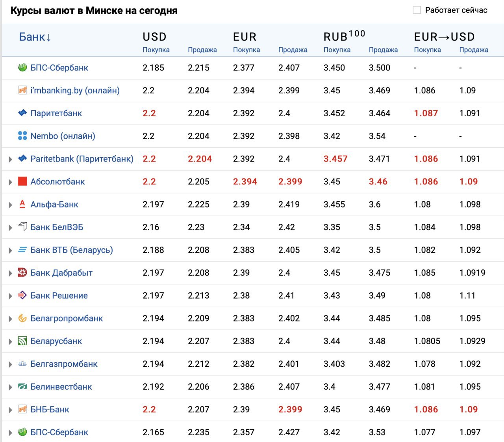Open the Паритетбанк bank link

pos(56,113)
